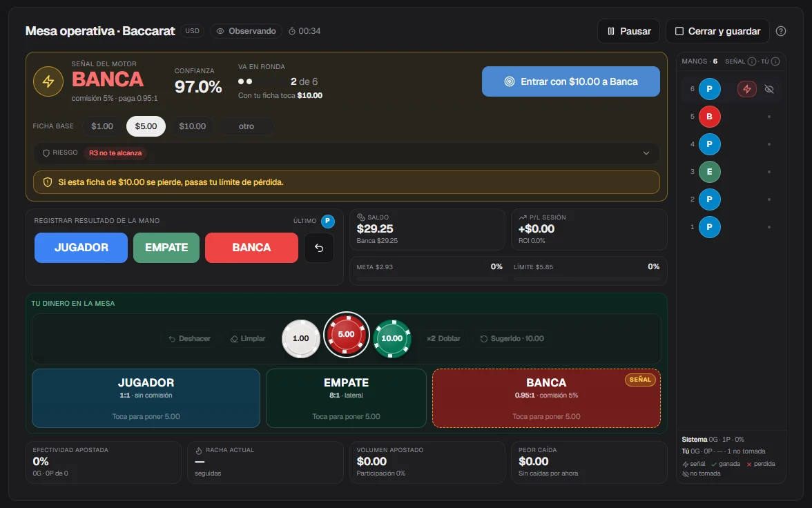Screen dimensions: 812x508
Task: Select the red 5.00 chip
Action: (x=347, y=335)
